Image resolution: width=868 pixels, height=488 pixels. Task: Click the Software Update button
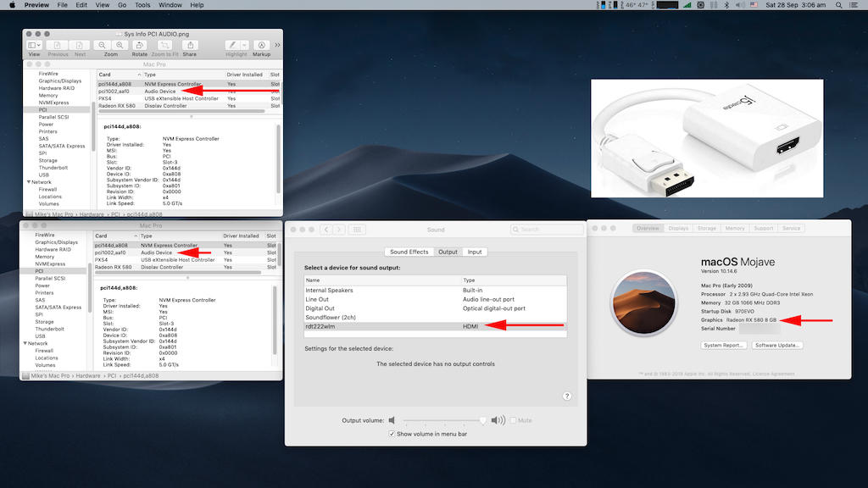(x=777, y=346)
